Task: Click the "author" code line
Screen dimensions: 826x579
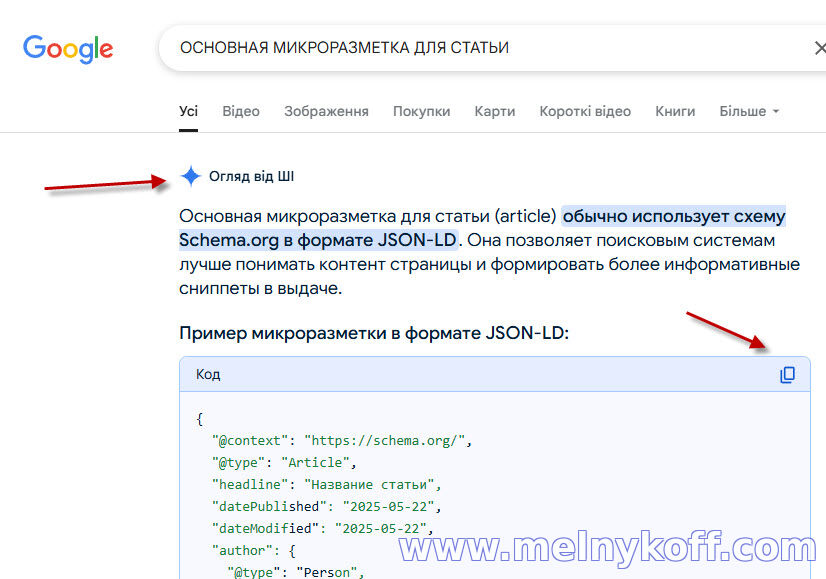Action: click(254, 551)
